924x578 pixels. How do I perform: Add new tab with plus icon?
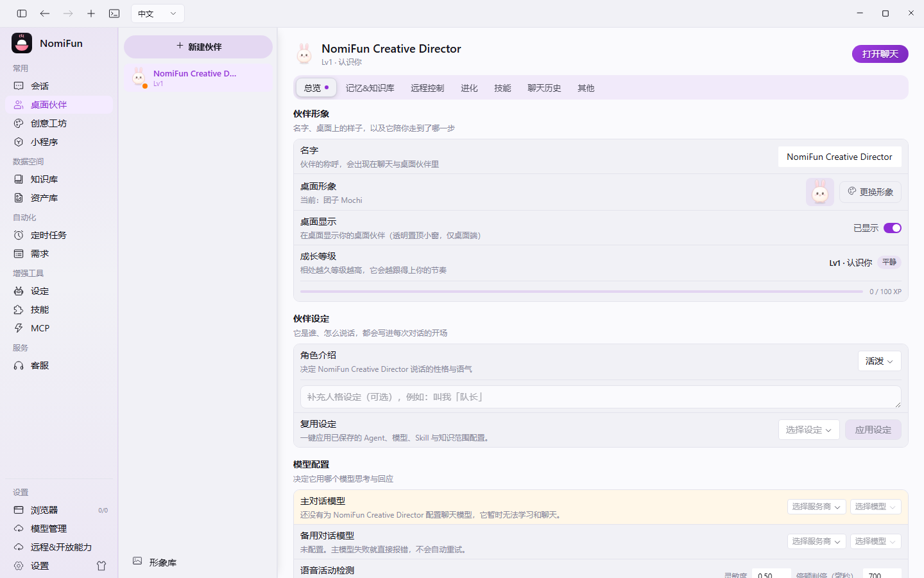pos(91,13)
